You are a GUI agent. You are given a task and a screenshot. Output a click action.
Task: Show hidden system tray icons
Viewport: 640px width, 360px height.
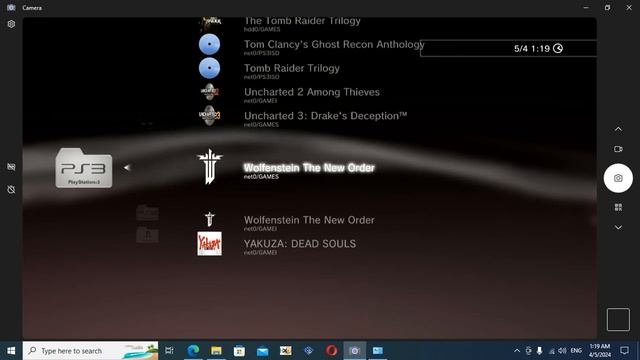(x=517, y=351)
